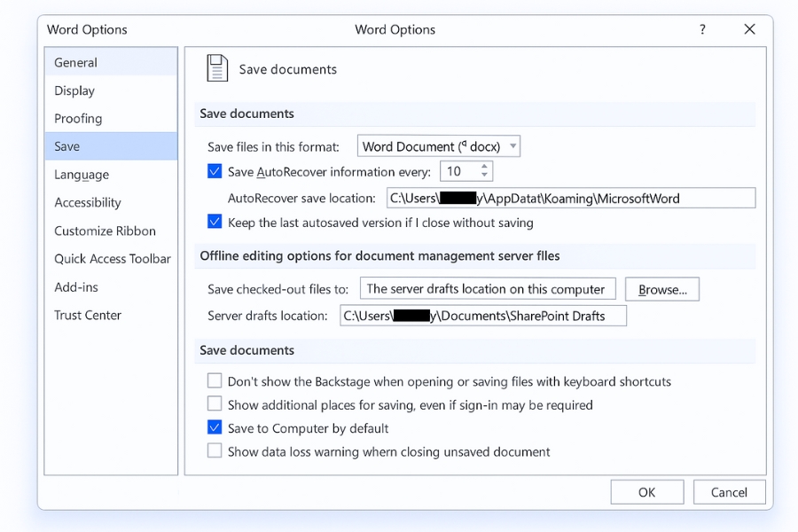Check Show additional places for saving
The image size is (798, 532).
[x=215, y=404]
